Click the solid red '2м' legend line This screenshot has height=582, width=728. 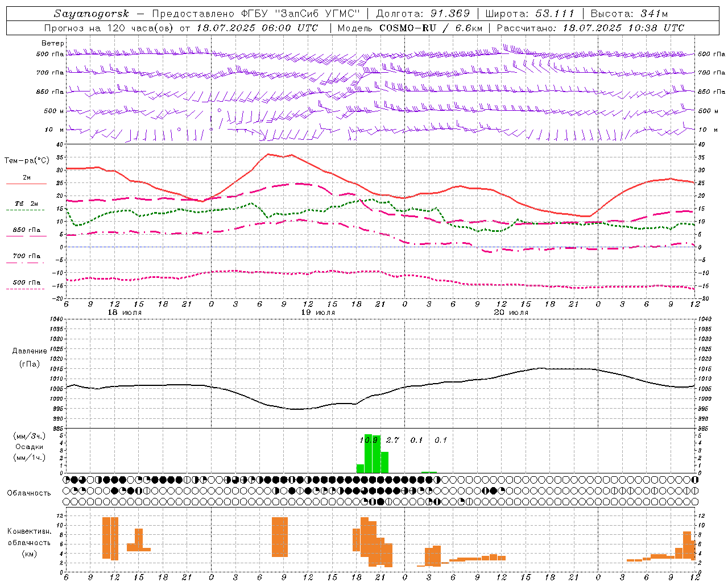[26, 184]
